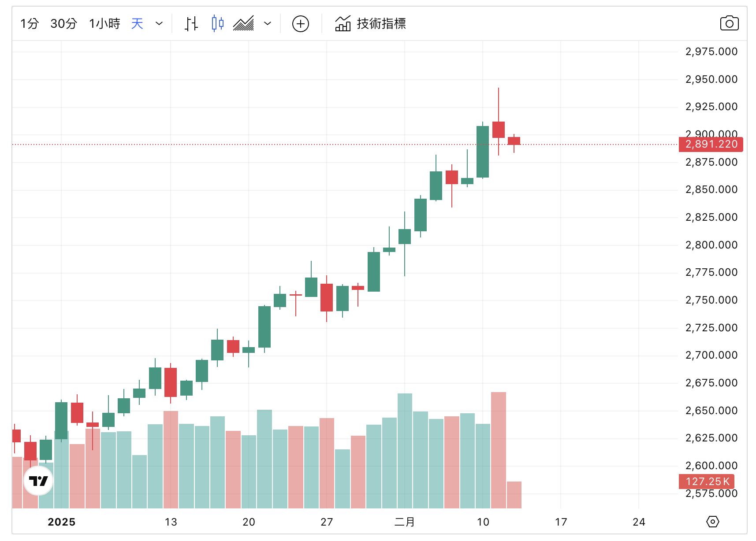Select the candlestick chart style icon
This screenshot has width=756, height=541.
tap(217, 23)
